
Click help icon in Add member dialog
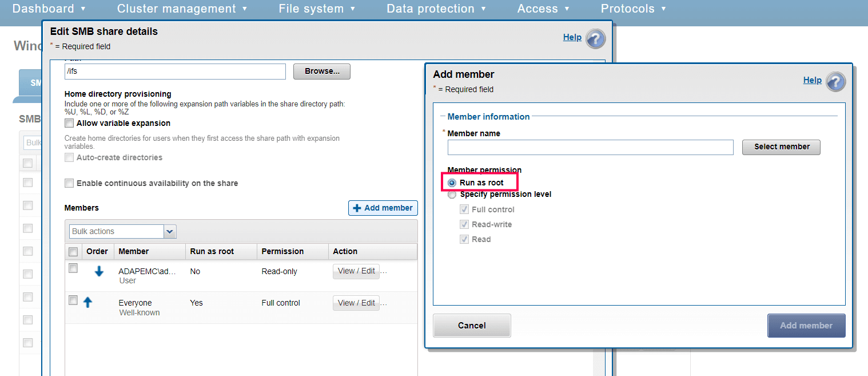[x=835, y=81]
